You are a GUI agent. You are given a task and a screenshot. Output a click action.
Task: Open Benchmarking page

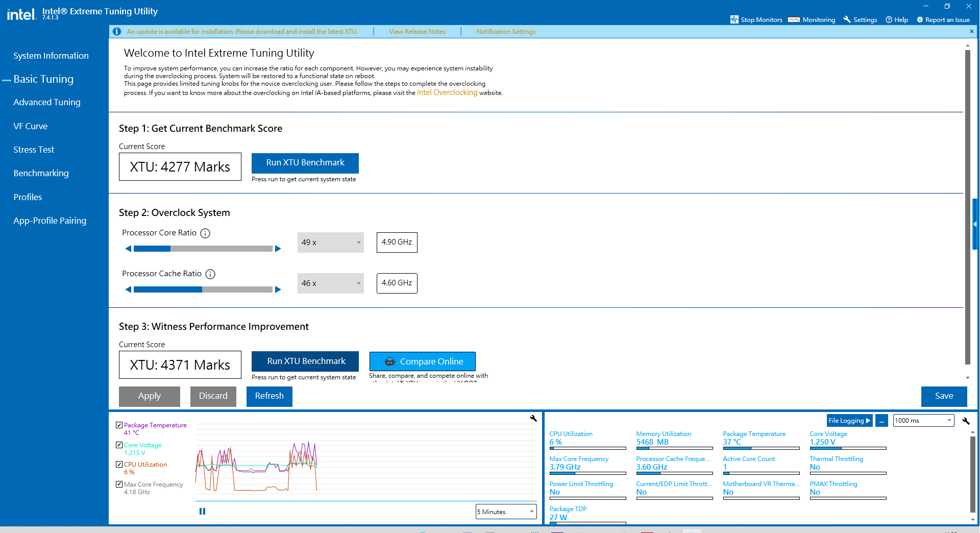click(x=41, y=173)
